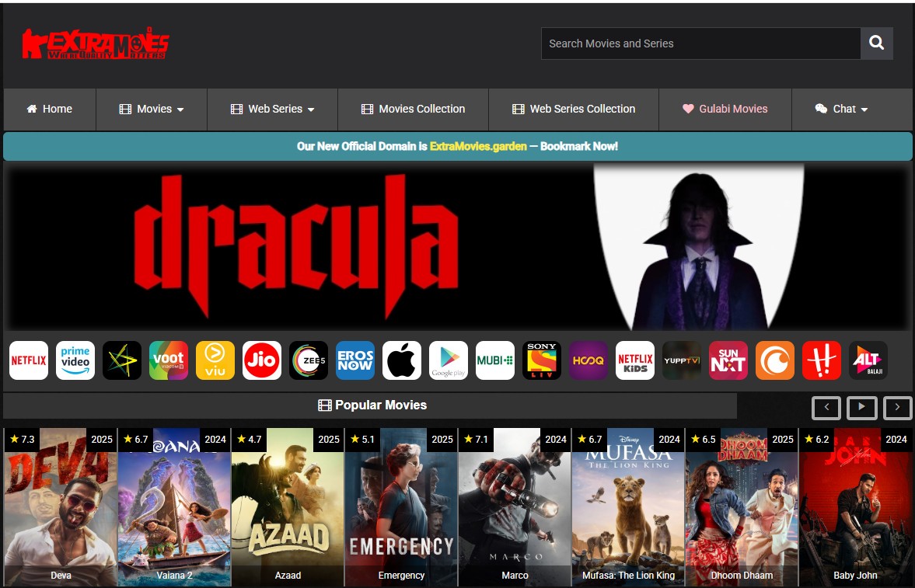
Task: Click the ExtraMovies logo
Action: [x=96, y=43]
